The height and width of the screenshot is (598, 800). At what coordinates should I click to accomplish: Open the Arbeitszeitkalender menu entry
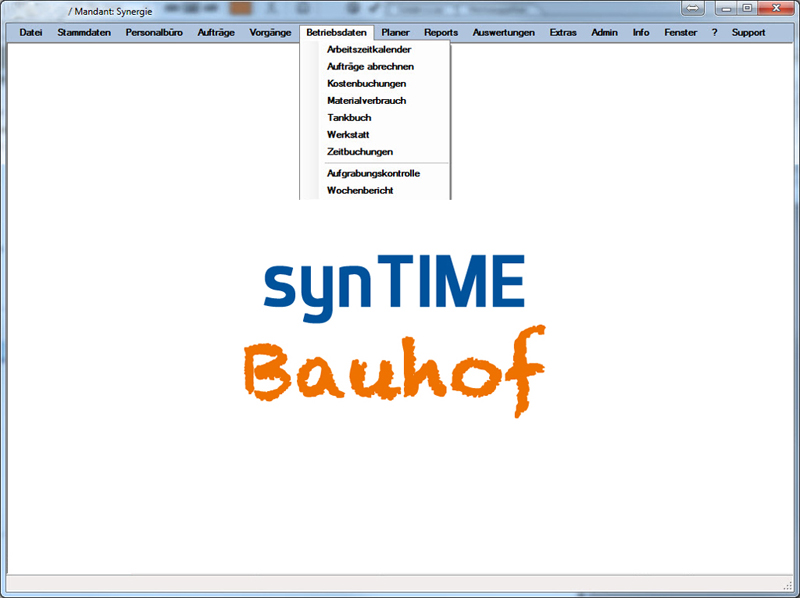pos(369,49)
